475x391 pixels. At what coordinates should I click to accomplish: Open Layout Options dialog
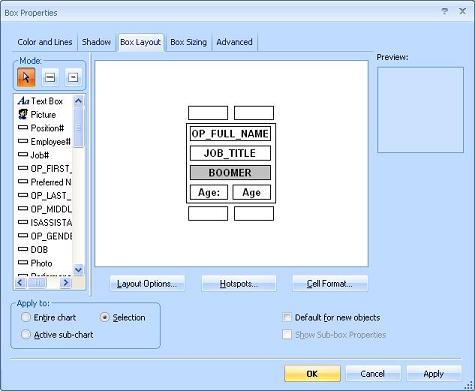pos(147,284)
